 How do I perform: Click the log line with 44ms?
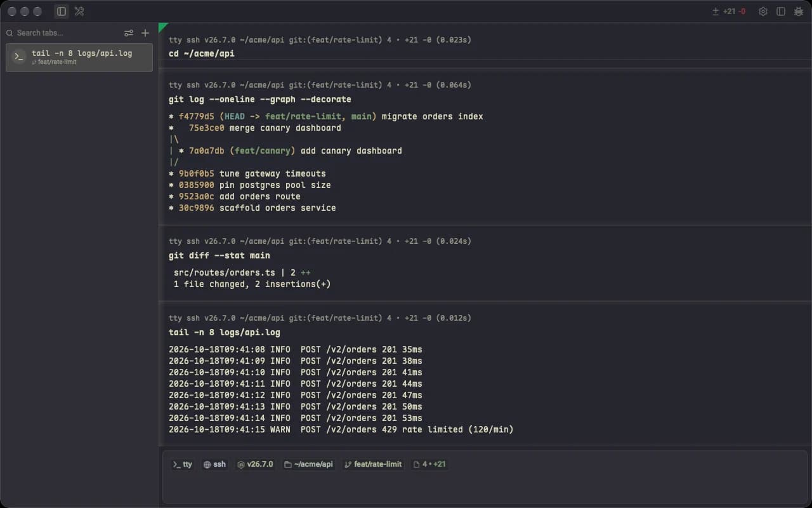click(x=296, y=384)
